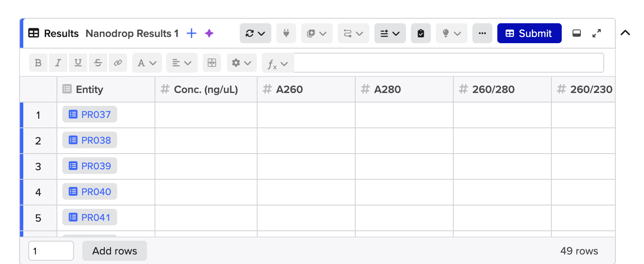Expand the table to fullscreen

(x=597, y=33)
